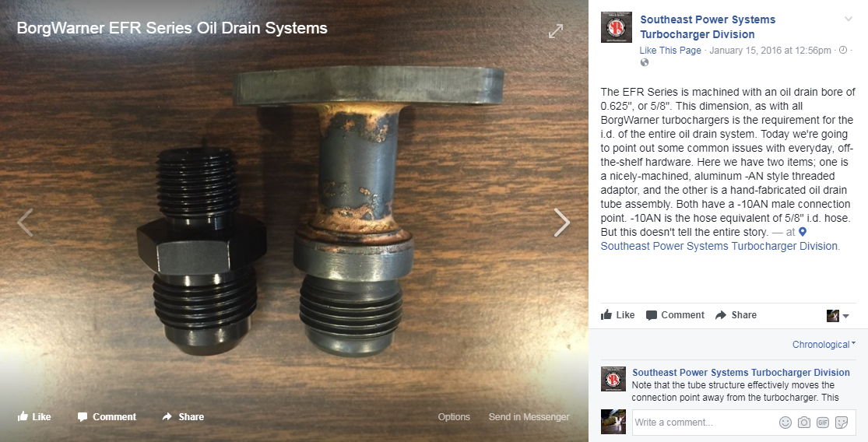Post a GIF using the GIF icon
Viewport: 868px width, 442px height.
pos(823,423)
